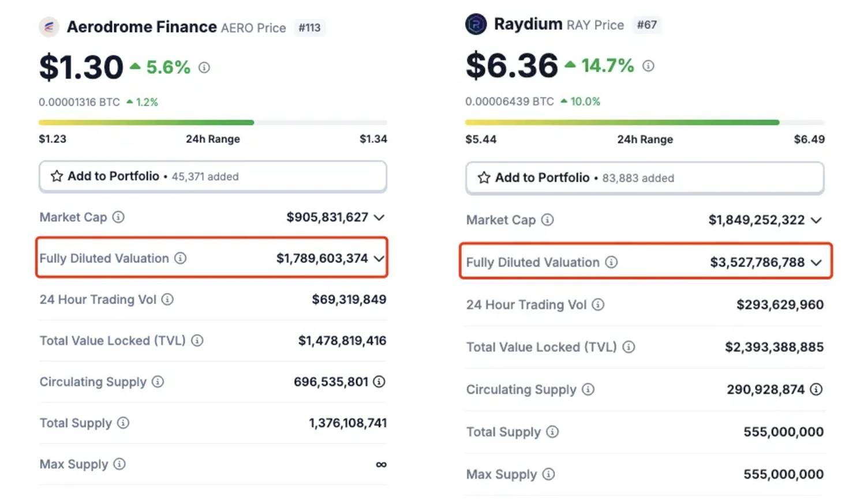Click Raydium title text
The image size is (860, 504).
pyautogui.click(x=528, y=24)
